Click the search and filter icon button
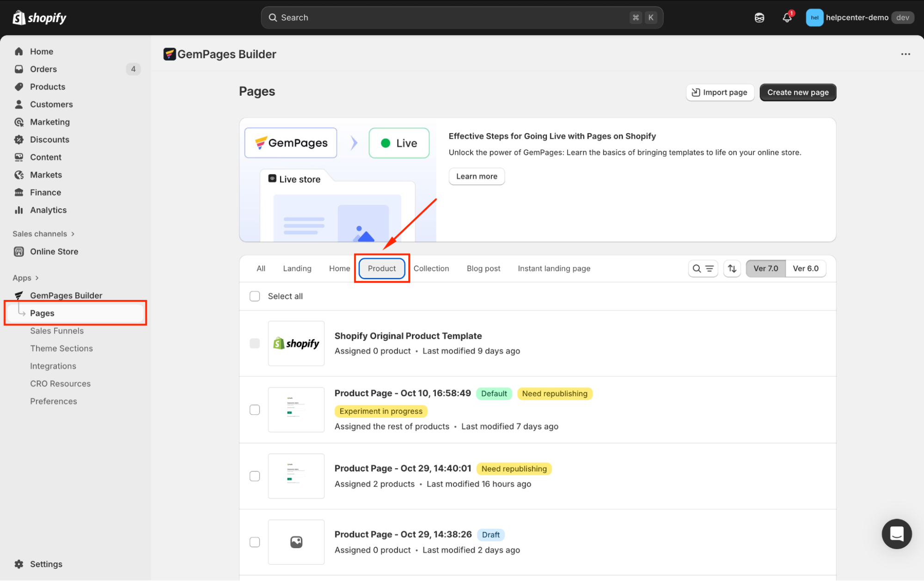 tap(703, 269)
